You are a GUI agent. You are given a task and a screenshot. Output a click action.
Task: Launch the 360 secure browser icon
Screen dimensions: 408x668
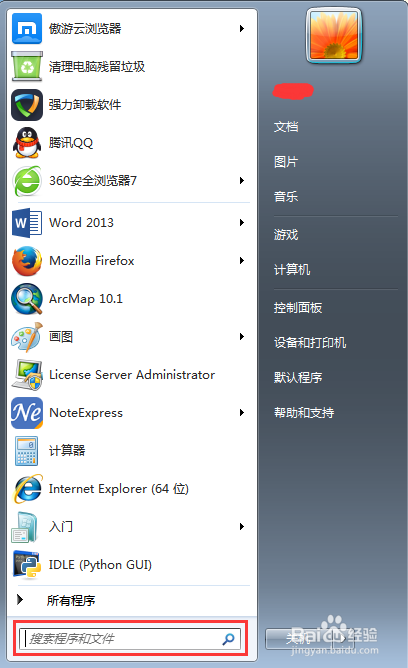click(27, 181)
